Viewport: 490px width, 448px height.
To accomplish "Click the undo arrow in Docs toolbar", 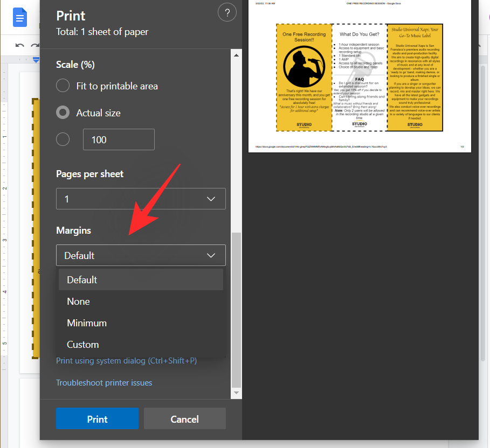I will 20,46.
